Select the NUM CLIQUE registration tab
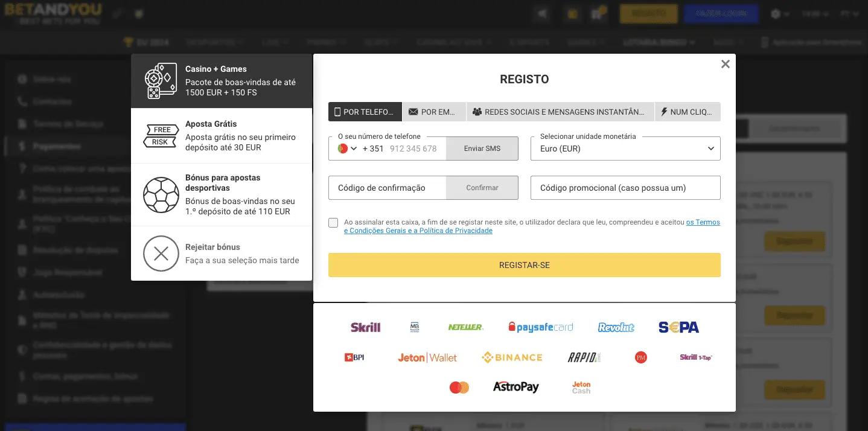This screenshot has height=431, width=868. pos(688,112)
